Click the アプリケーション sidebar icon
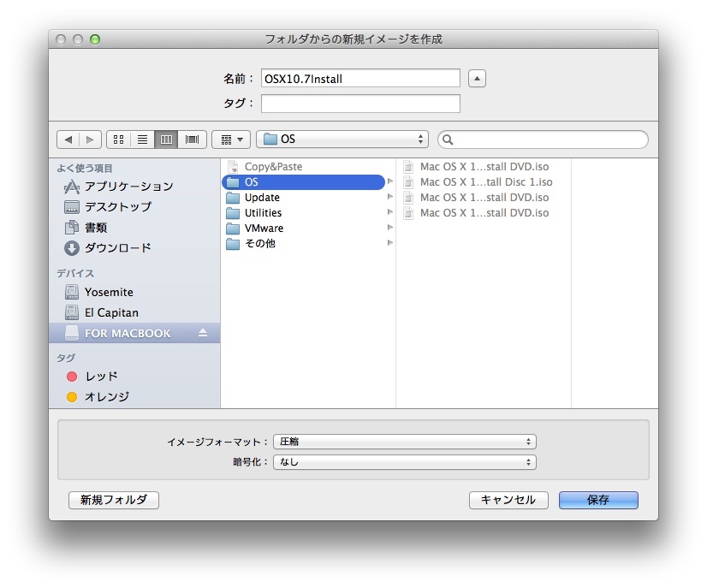Screen dimensions: 707x588 tap(72, 187)
